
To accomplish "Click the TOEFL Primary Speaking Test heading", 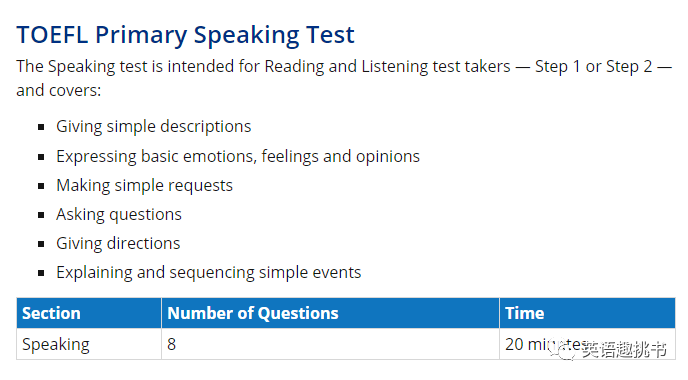I will pyautogui.click(x=185, y=35).
